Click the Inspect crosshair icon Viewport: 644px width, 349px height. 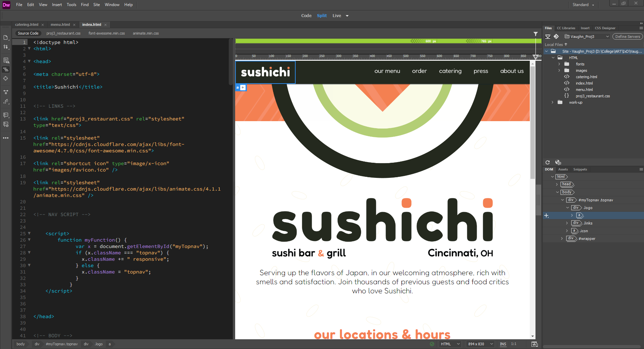pos(6,78)
